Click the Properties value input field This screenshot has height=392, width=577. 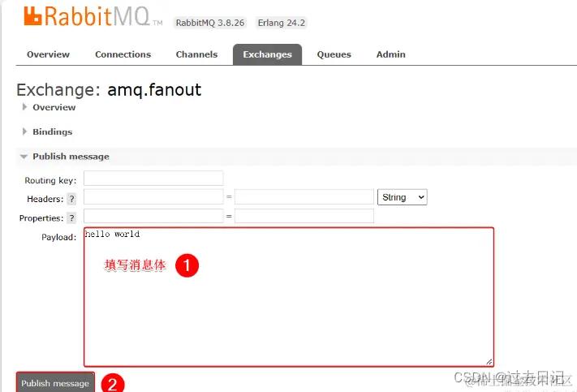coord(304,216)
